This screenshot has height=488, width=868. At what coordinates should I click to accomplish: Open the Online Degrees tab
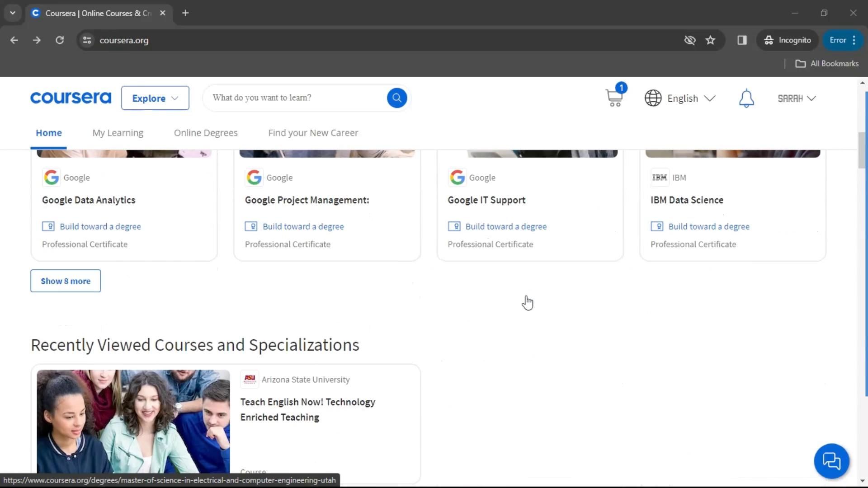(x=206, y=133)
